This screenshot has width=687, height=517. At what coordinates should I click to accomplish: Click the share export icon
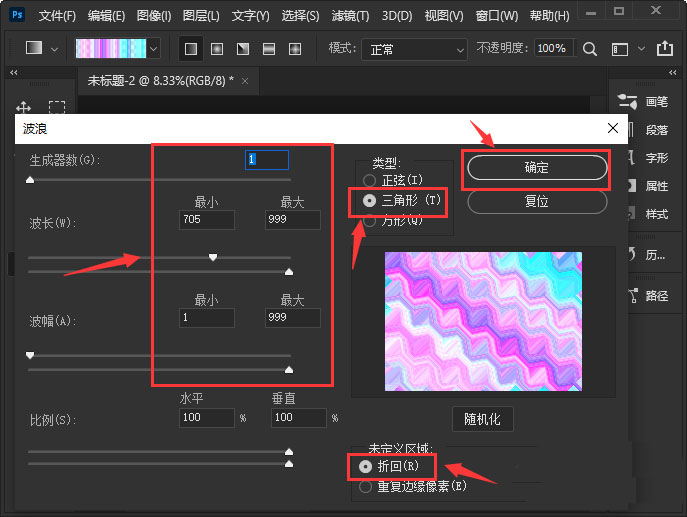pos(665,48)
